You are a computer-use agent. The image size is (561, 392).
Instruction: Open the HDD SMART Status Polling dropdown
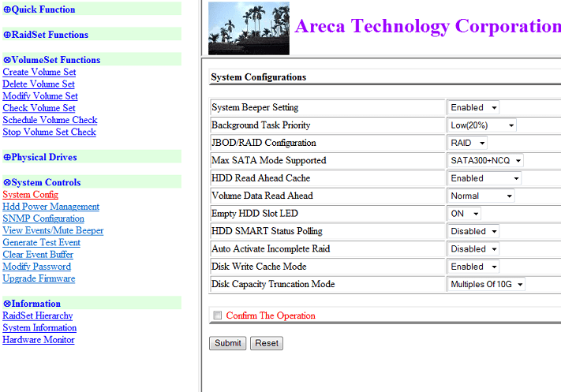tap(473, 231)
